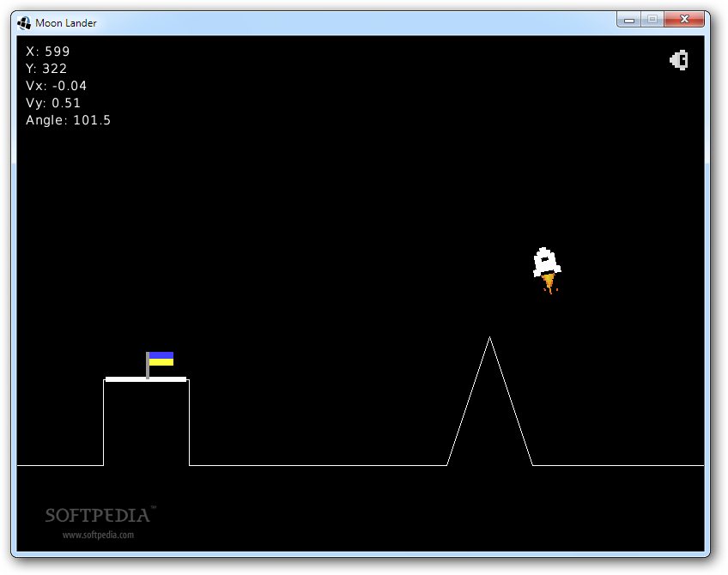Click the rocket lander with thruster flame
Viewport: 728px width, 575px height.
547,270
